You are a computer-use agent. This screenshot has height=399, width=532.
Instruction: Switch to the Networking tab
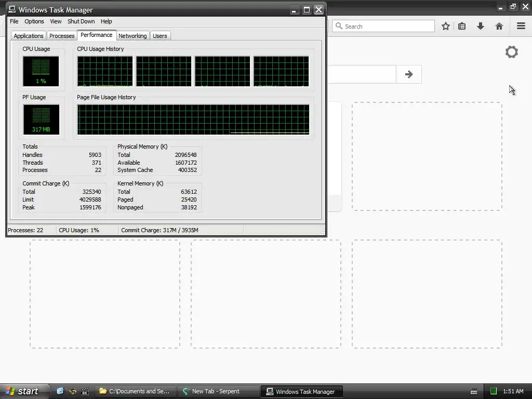[132, 36]
